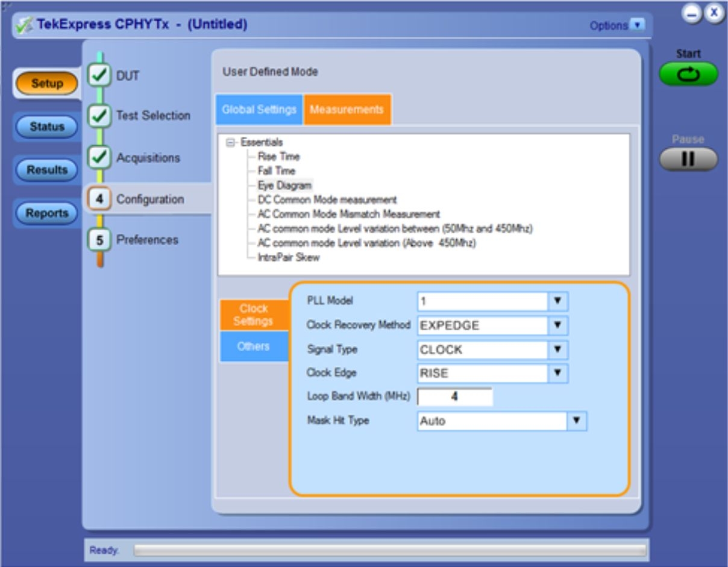Screen dimensions: 728x567
Task: Open the Options dropdown arrow
Action: coord(637,25)
